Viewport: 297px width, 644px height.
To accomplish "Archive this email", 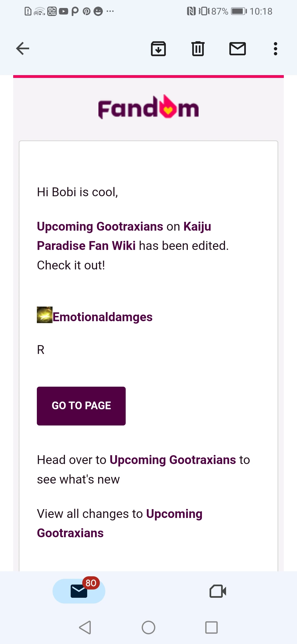I will [158, 49].
